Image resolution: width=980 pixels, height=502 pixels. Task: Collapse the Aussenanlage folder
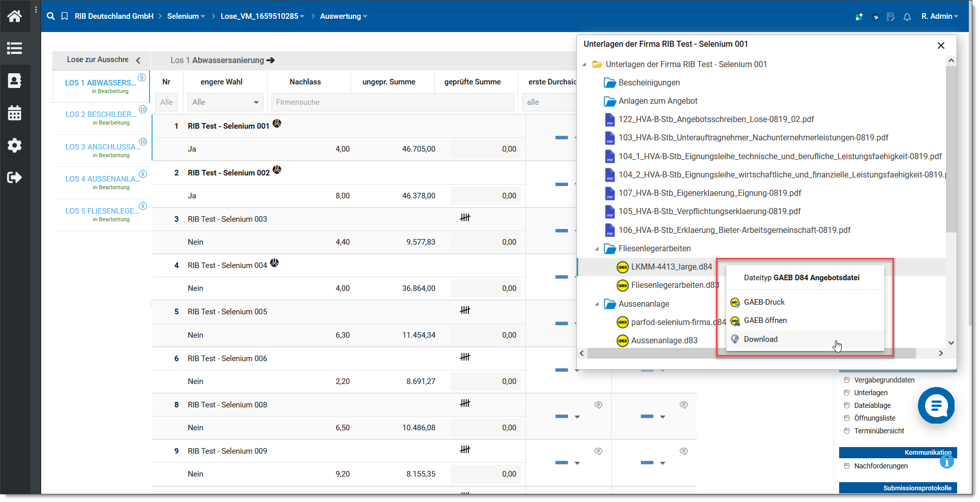pyautogui.click(x=597, y=304)
